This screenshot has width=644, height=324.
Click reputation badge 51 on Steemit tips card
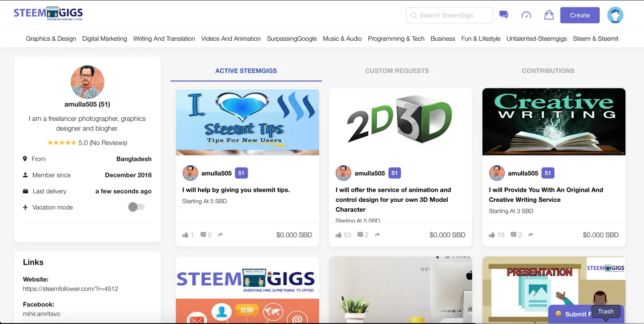pyautogui.click(x=241, y=173)
